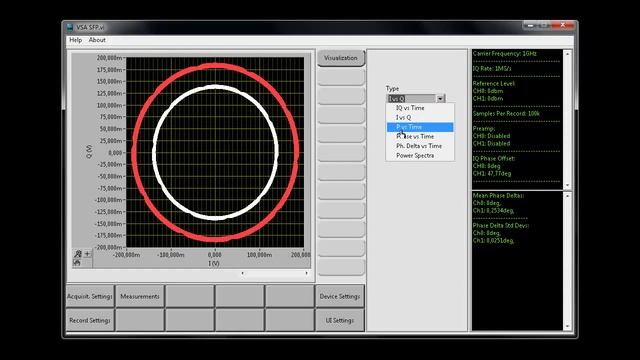Choose IQ vs Time from the Type list

click(420, 108)
